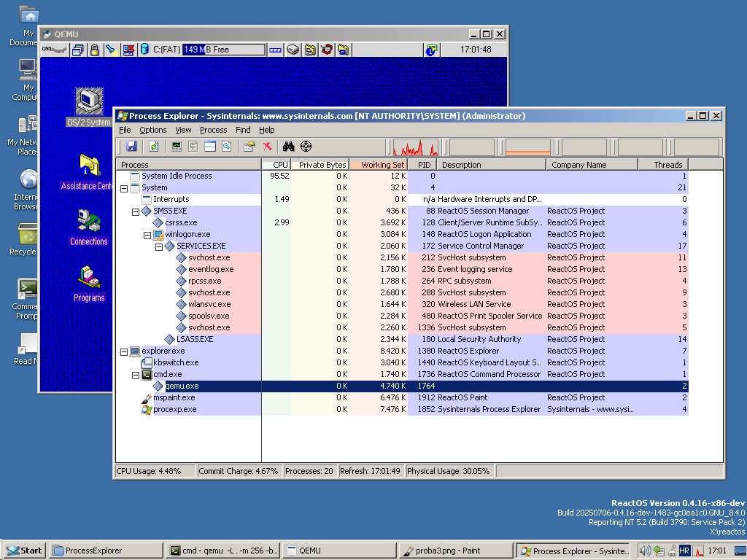Open the View menu
This screenshot has width=747, height=560.
183,130
